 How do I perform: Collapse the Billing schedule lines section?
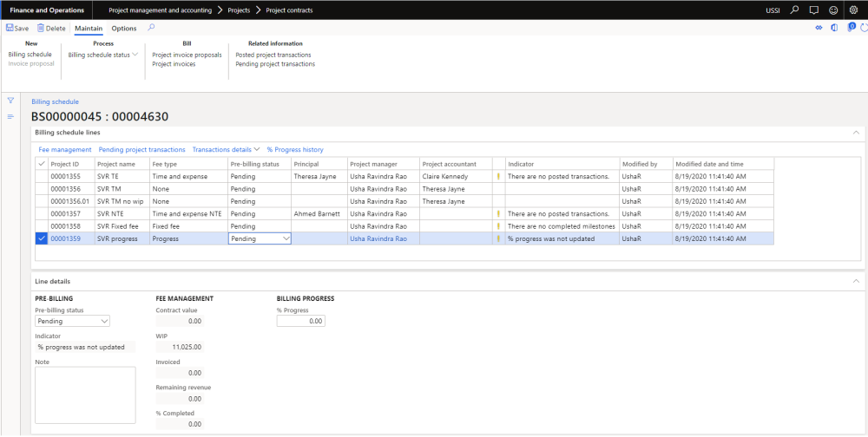coord(856,133)
